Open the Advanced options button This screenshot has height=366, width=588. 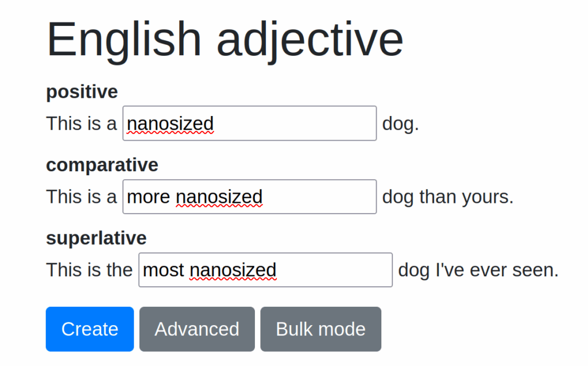click(x=197, y=329)
